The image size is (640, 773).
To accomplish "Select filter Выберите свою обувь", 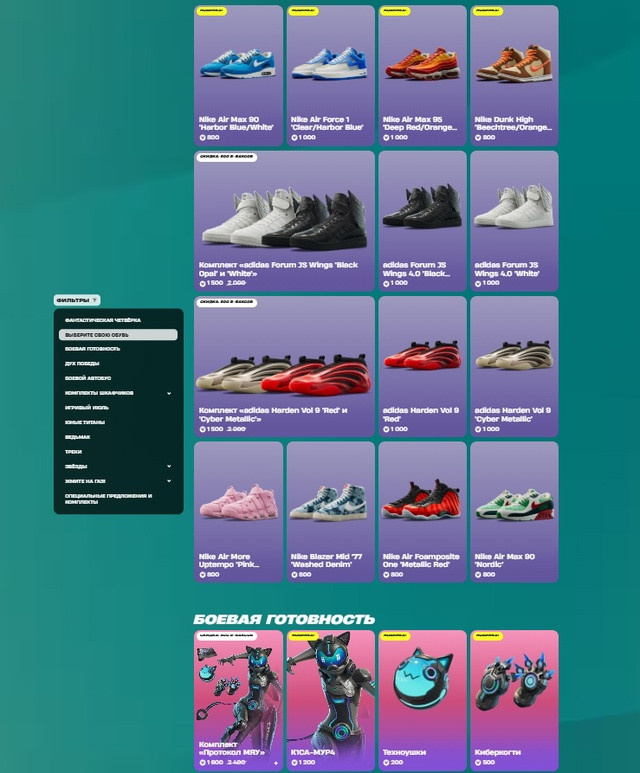I will click(x=118, y=335).
